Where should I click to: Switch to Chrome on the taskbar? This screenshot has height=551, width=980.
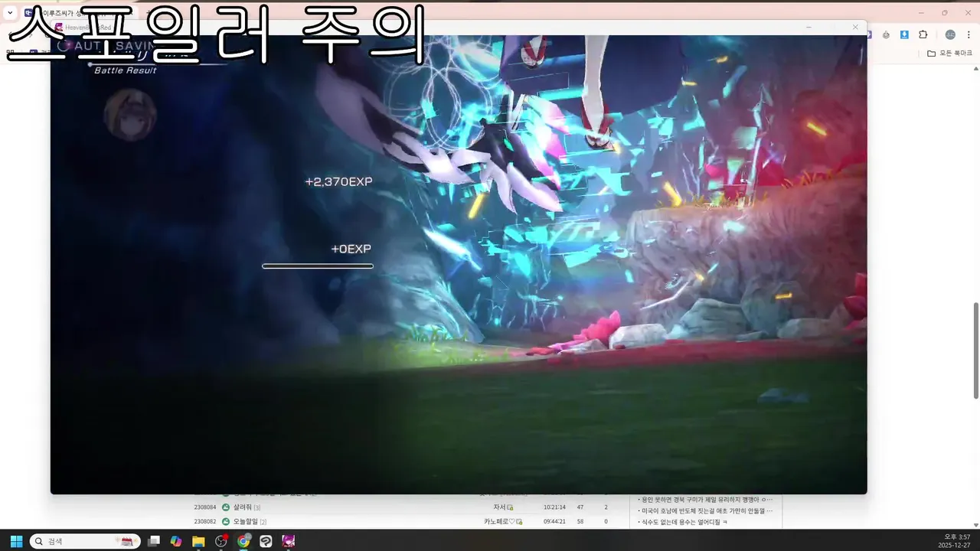click(x=243, y=541)
